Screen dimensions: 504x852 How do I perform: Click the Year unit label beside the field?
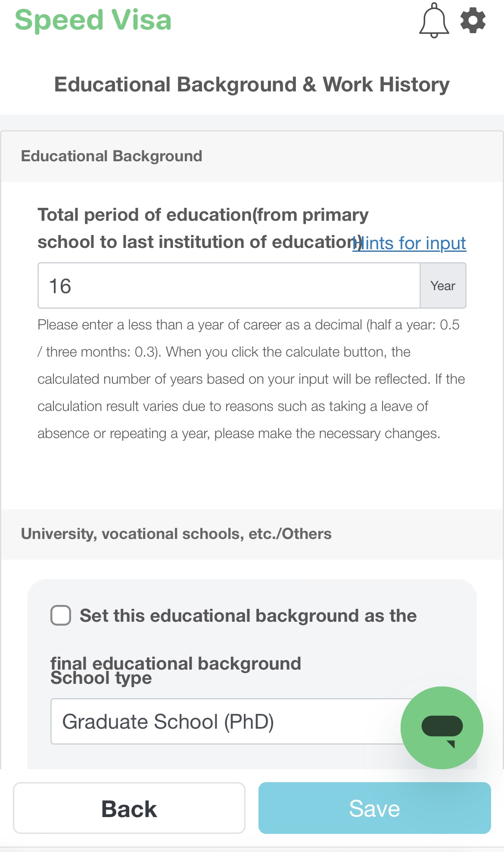pos(443,285)
